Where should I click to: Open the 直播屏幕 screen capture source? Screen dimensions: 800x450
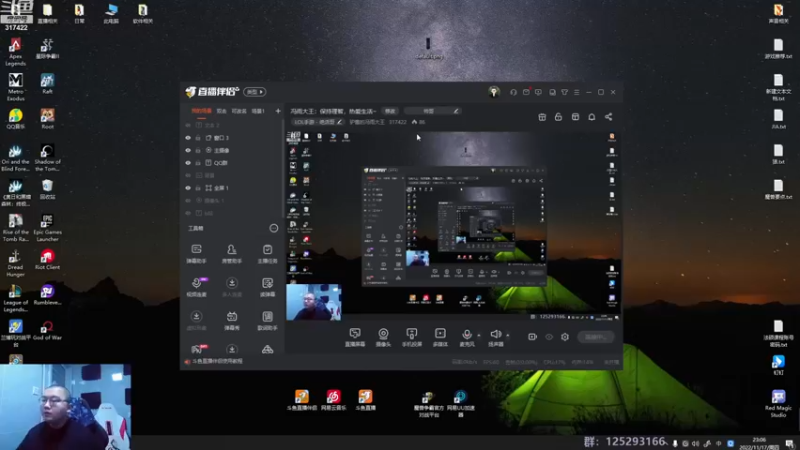pos(355,337)
